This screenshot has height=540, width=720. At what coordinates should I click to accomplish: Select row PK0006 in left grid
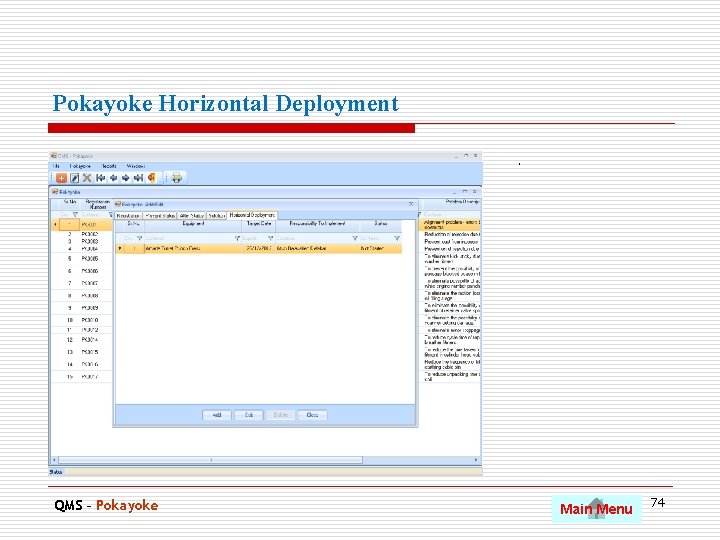[x=82, y=271]
